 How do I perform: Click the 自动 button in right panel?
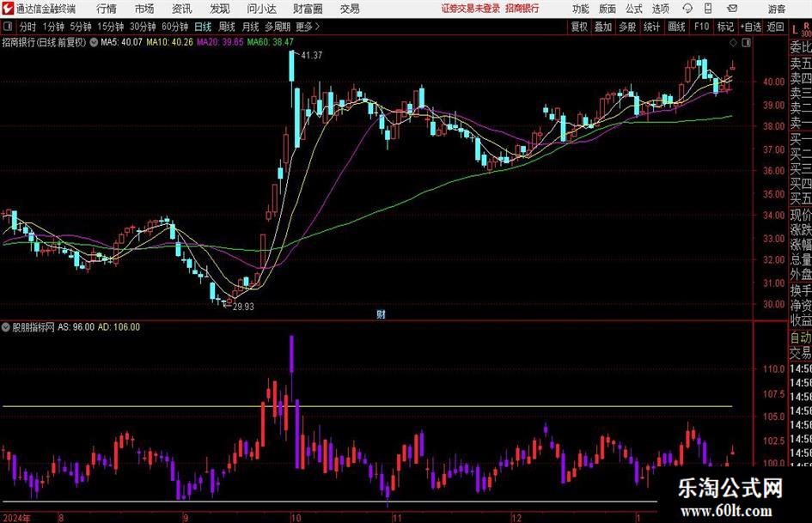801,338
